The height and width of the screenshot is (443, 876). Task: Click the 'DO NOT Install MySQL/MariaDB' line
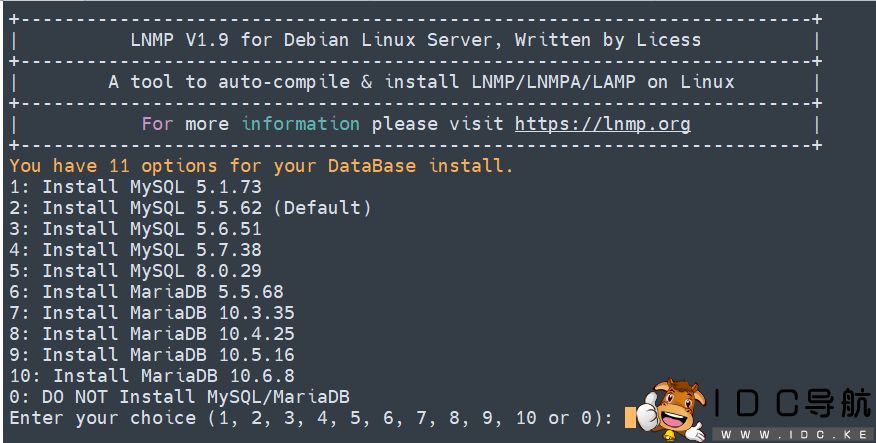pos(180,397)
